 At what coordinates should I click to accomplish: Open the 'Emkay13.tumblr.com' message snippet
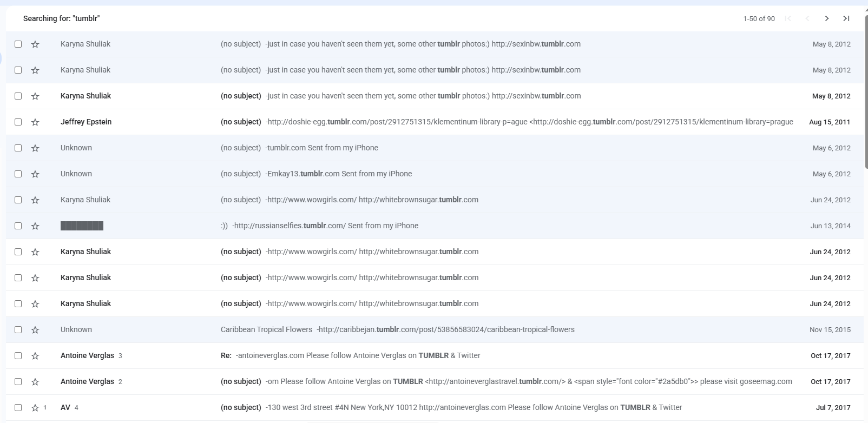[339, 174]
